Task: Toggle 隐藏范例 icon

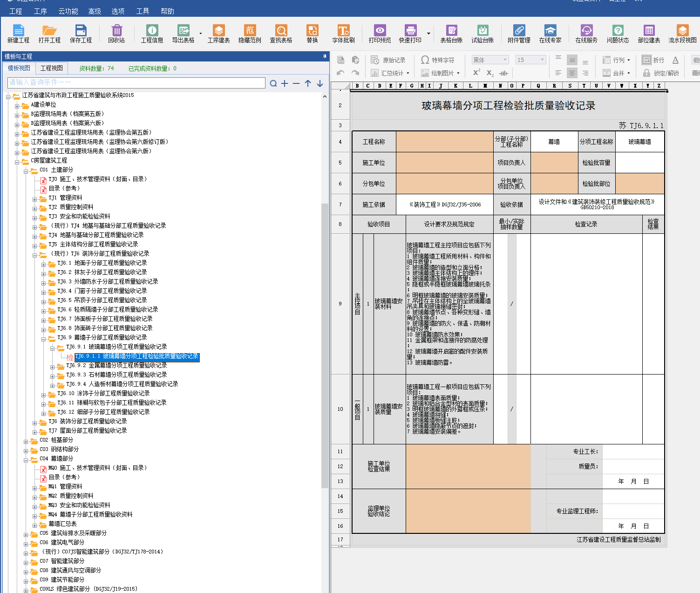Action: click(x=250, y=34)
